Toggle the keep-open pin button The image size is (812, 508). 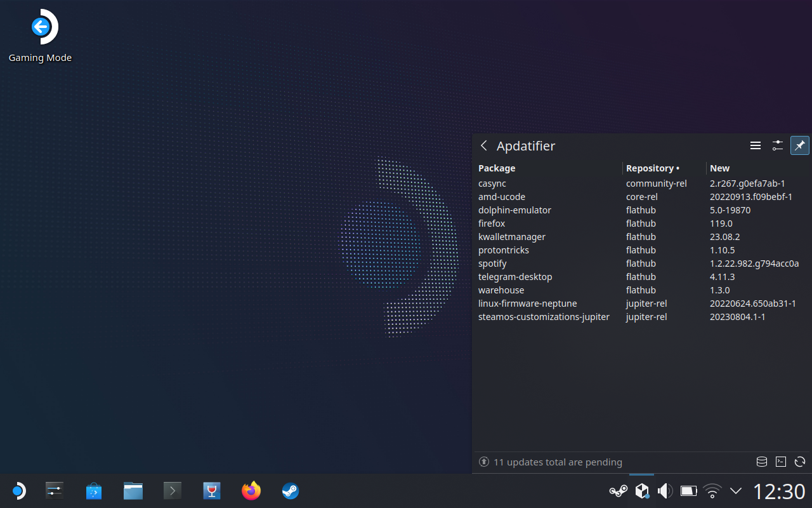tap(800, 145)
